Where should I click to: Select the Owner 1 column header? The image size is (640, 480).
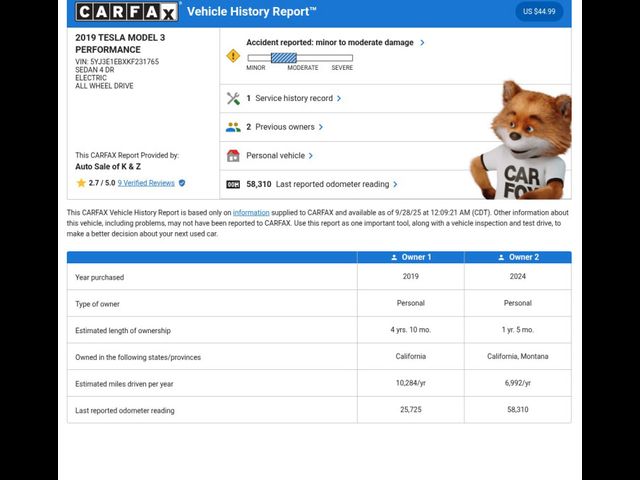click(411, 257)
